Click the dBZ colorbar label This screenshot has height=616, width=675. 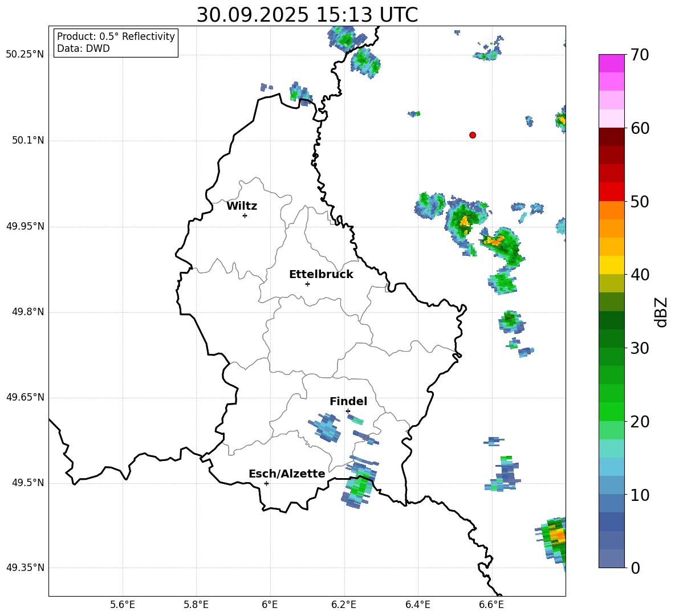661,312
